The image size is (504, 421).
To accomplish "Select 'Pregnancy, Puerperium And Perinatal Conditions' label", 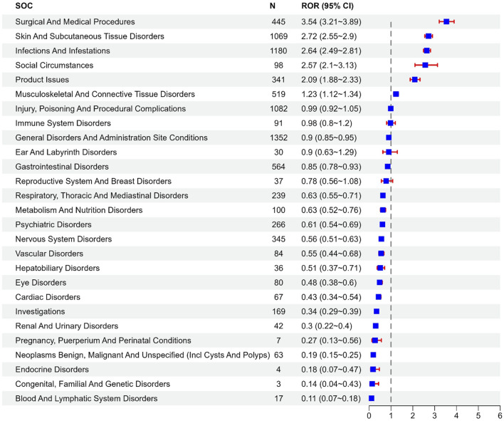I will tap(103, 341).
